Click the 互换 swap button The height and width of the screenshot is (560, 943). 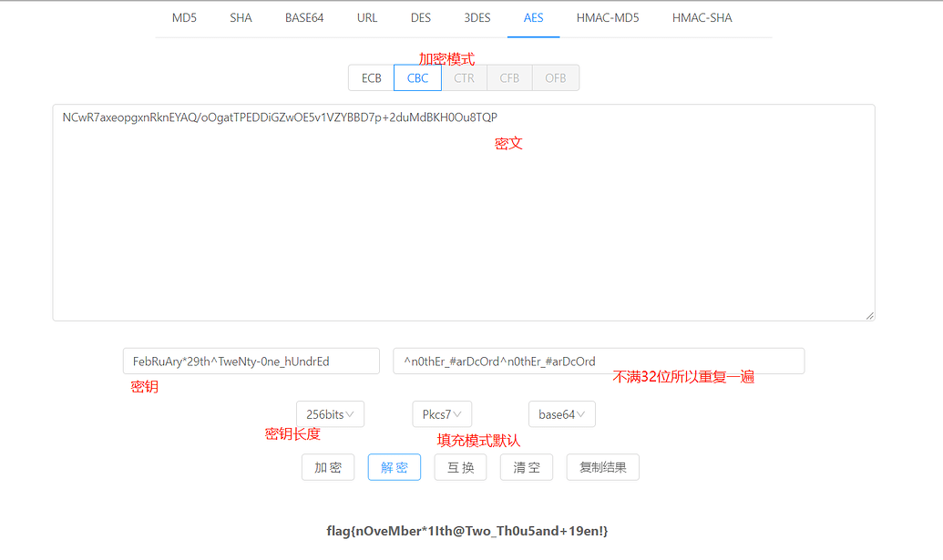461,467
